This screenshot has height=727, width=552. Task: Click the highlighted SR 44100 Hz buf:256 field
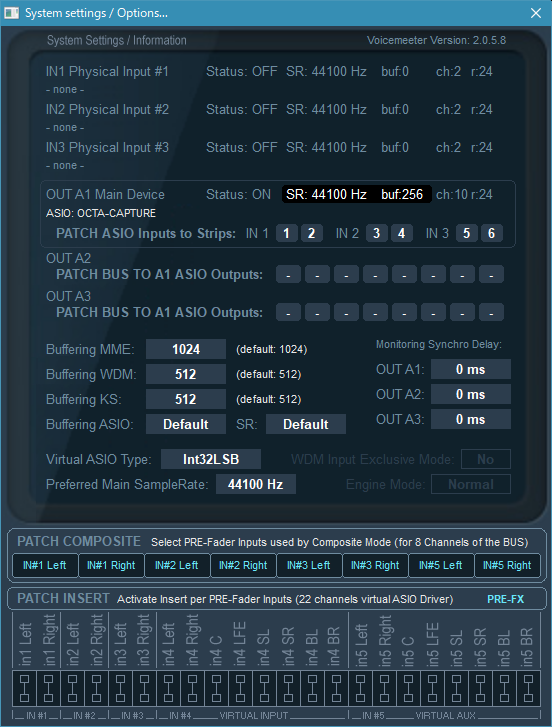point(357,194)
